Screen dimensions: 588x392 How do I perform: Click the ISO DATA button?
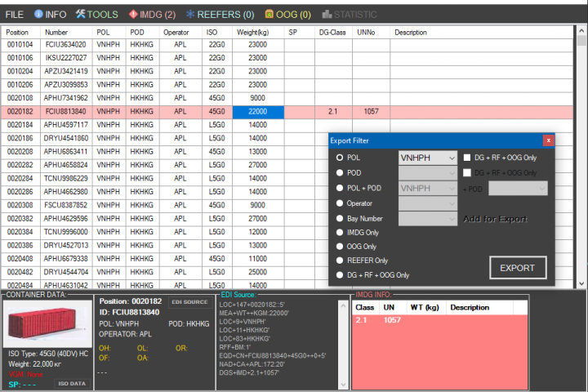pos(72,383)
